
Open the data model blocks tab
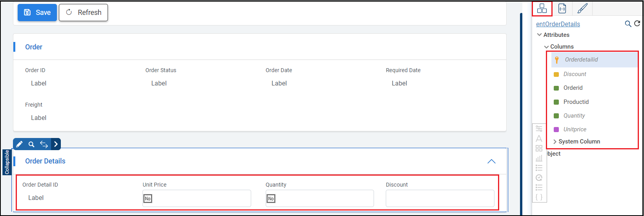(542, 8)
